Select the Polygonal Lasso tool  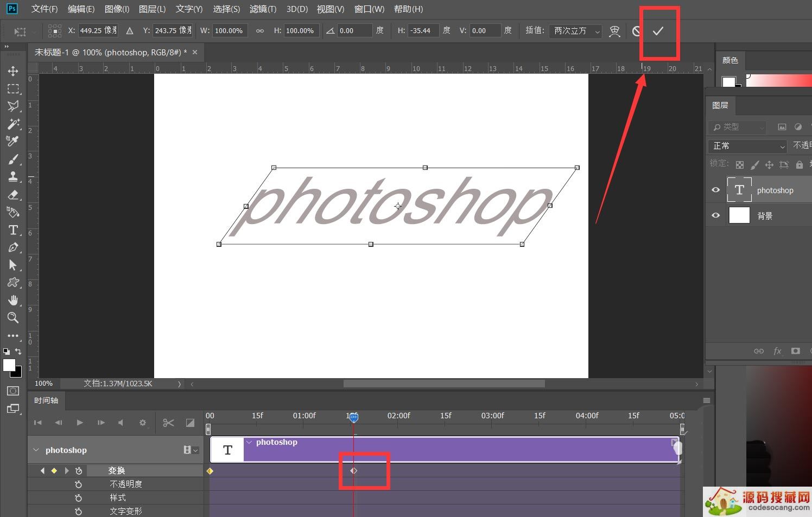pyautogui.click(x=13, y=106)
